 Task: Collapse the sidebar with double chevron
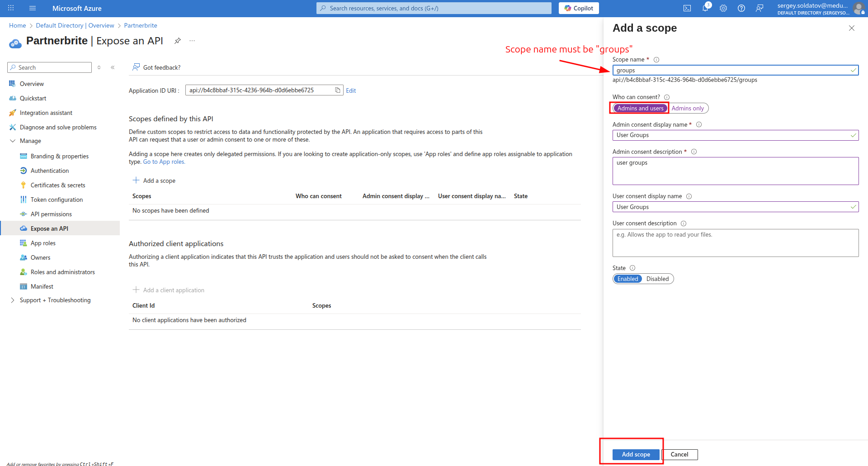(x=113, y=67)
